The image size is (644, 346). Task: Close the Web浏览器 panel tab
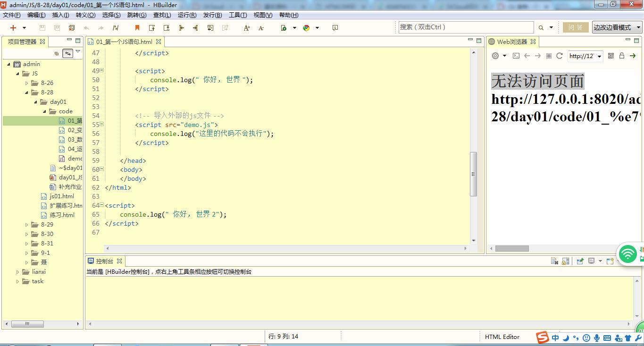[x=533, y=42]
